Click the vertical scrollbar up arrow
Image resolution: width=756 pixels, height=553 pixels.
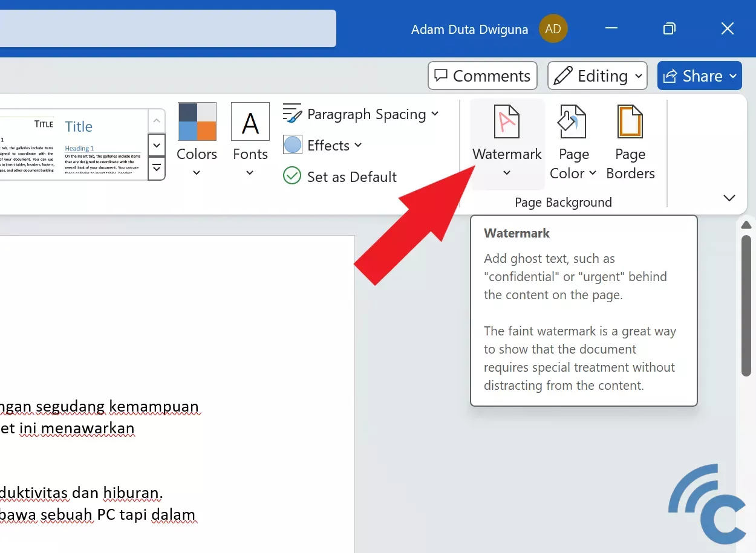pyautogui.click(x=746, y=225)
